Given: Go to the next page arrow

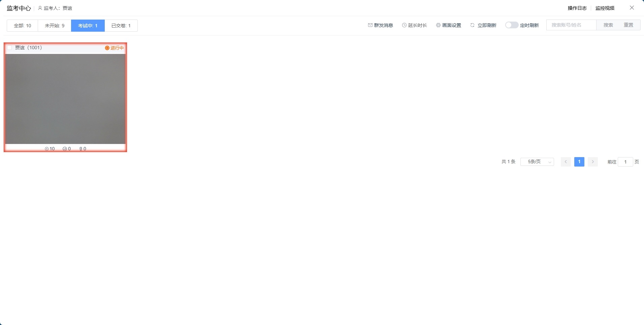Looking at the screenshot, I should click(592, 162).
